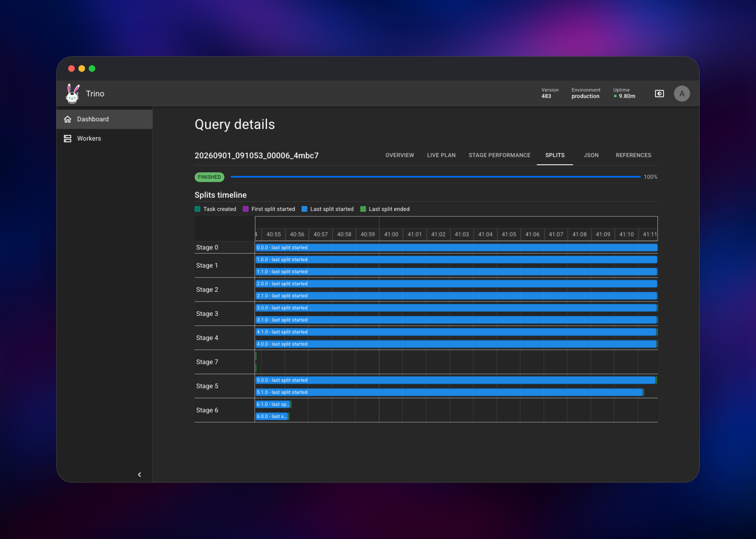The height and width of the screenshot is (539, 756).
Task: Click the Last split ended legend swatch
Action: coord(363,209)
